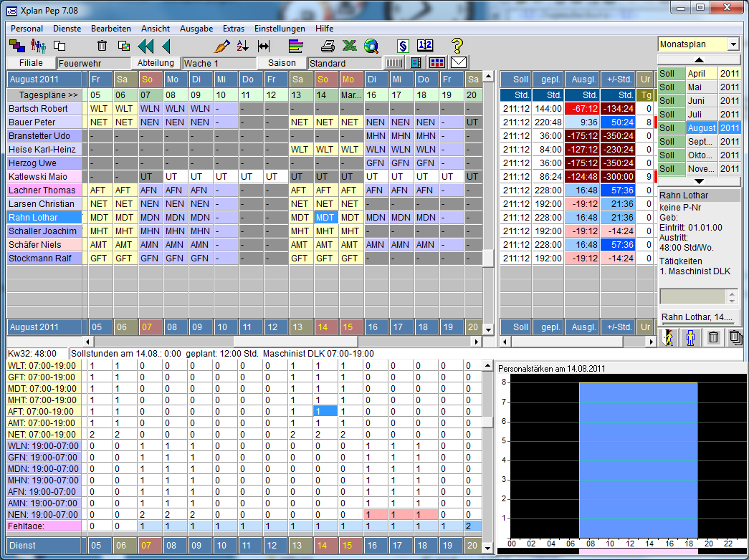Screen dimensions: 749x560
Task: Select employee Stockmann Ralf
Action: coord(44,259)
